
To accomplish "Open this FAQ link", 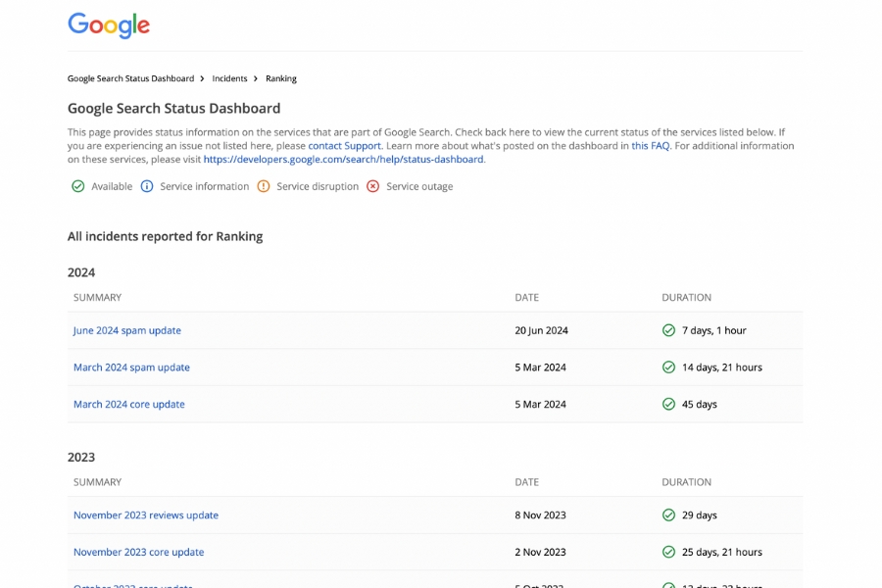I will pos(649,145).
